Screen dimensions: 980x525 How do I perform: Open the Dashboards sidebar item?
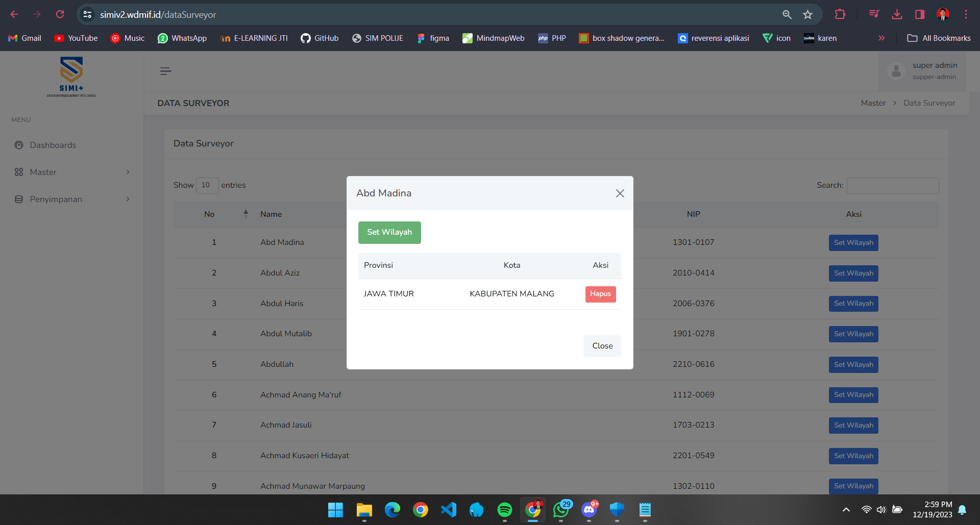53,145
